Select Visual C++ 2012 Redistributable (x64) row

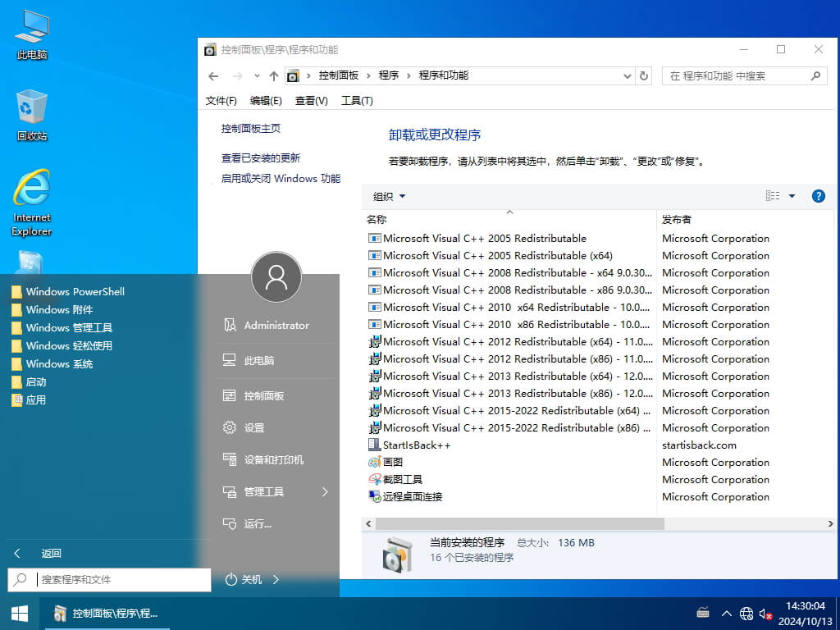point(510,342)
